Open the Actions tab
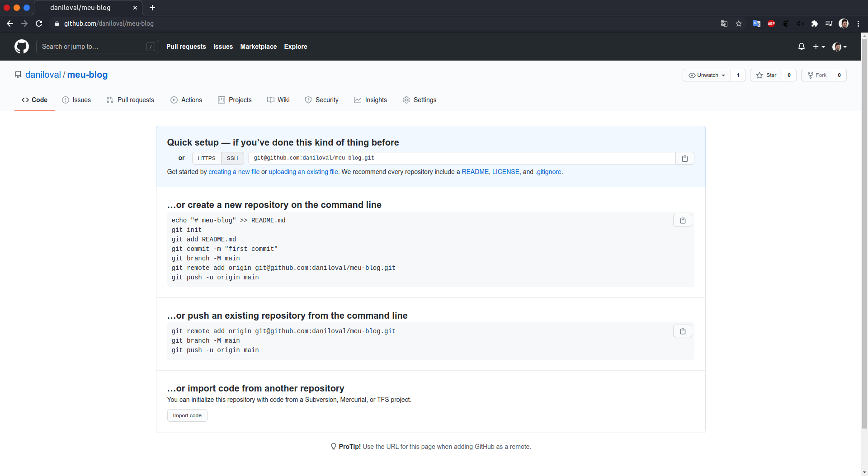868x476 pixels. click(186, 100)
